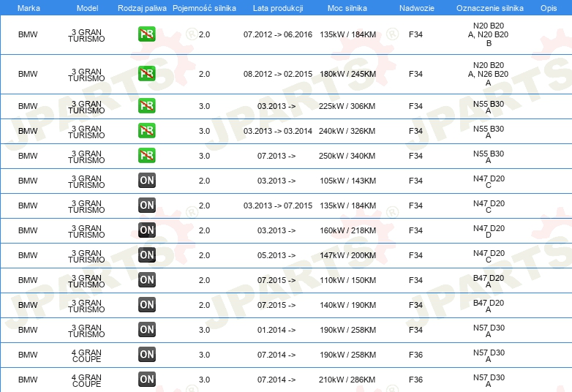Click F36 body code in 07.2014 258KM row
Viewport: 572px width, 392px height.
[x=415, y=355]
